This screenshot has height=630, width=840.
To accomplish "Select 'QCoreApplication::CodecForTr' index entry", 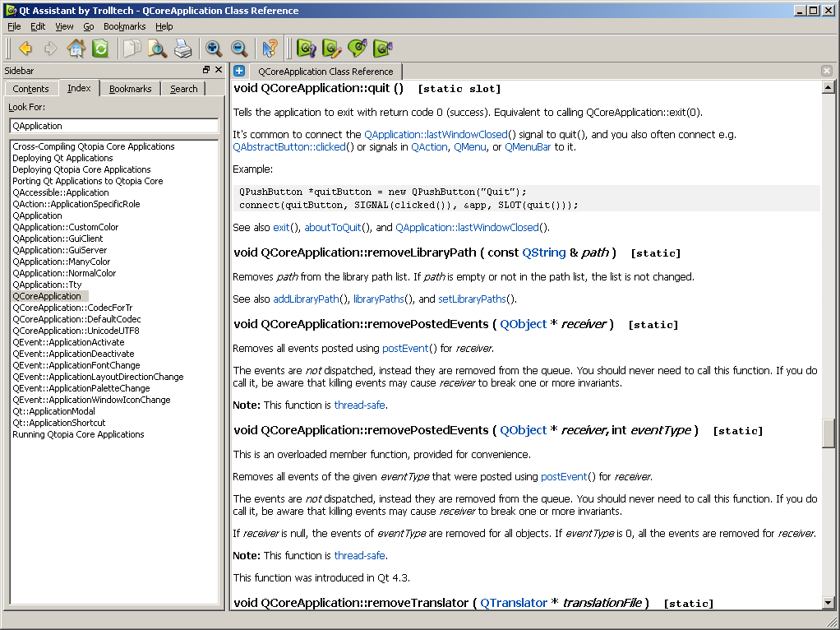I will coord(72,308).
